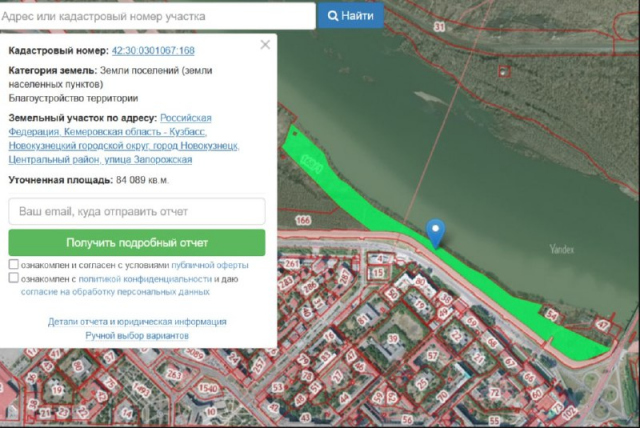The width and height of the screenshot is (640, 428).
Task: Focus the address or cadastral number search field
Action: (158, 16)
